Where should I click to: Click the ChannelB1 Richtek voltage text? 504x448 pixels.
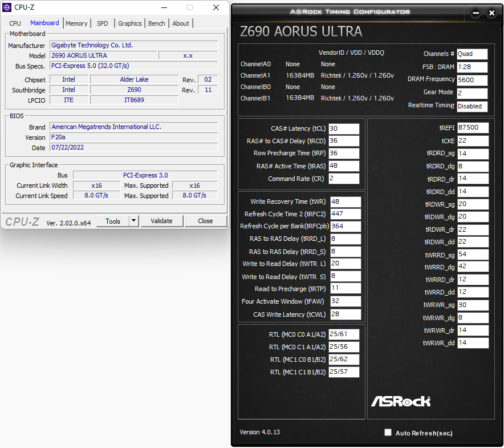point(357,98)
